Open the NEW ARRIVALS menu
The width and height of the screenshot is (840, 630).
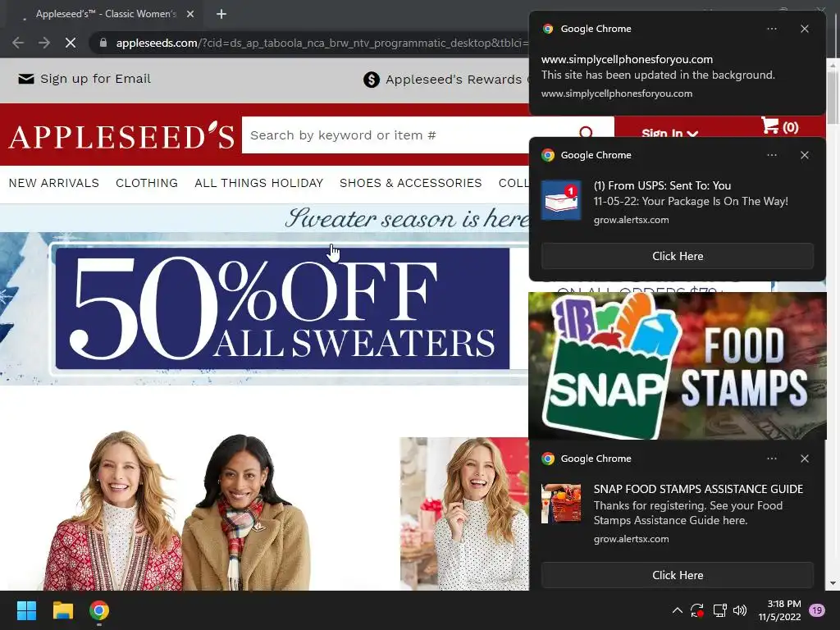coord(53,183)
